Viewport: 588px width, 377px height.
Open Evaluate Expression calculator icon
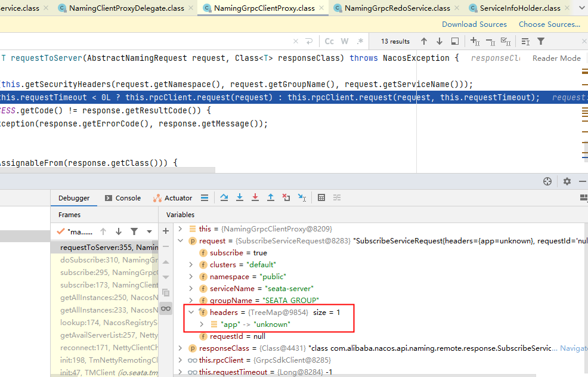click(x=321, y=197)
